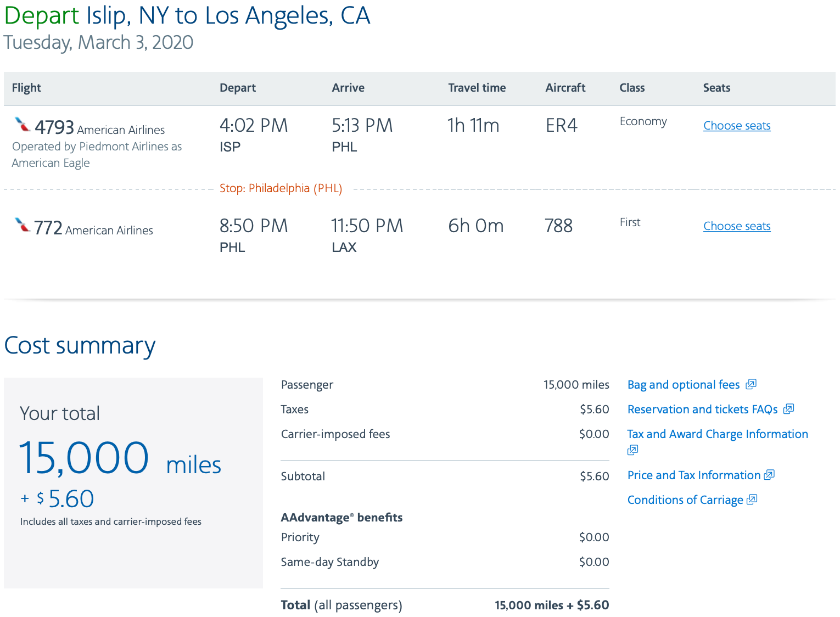Open Bag and optional fees link
The height and width of the screenshot is (617, 840).
click(x=684, y=385)
